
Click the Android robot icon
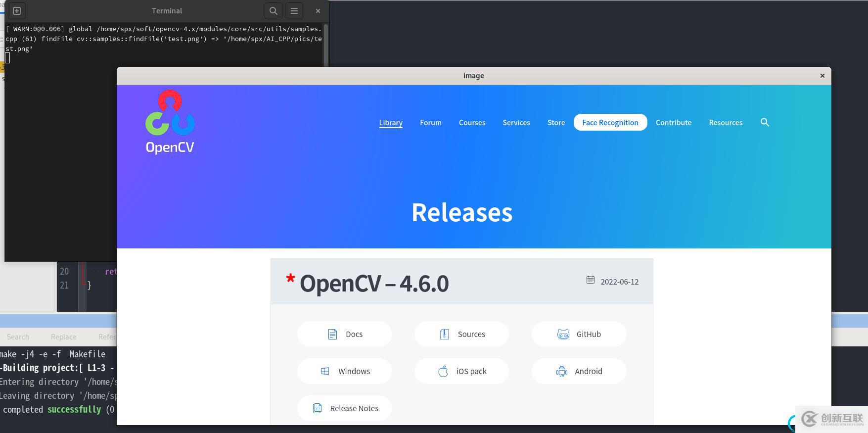pyautogui.click(x=562, y=371)
